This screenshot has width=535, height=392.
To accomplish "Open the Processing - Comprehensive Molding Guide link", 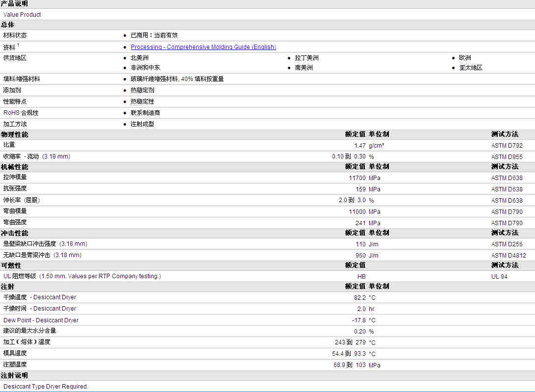I will pos(203,47).
